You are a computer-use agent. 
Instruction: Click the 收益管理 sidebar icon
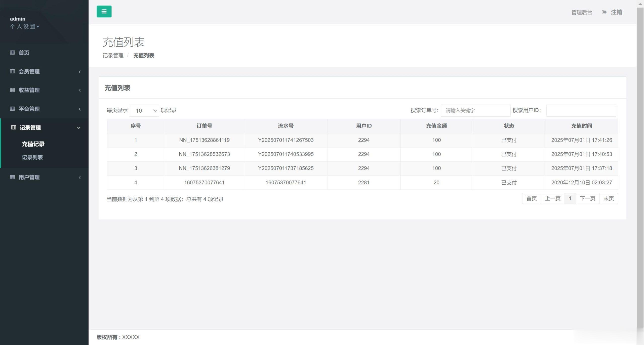point(13,90)
